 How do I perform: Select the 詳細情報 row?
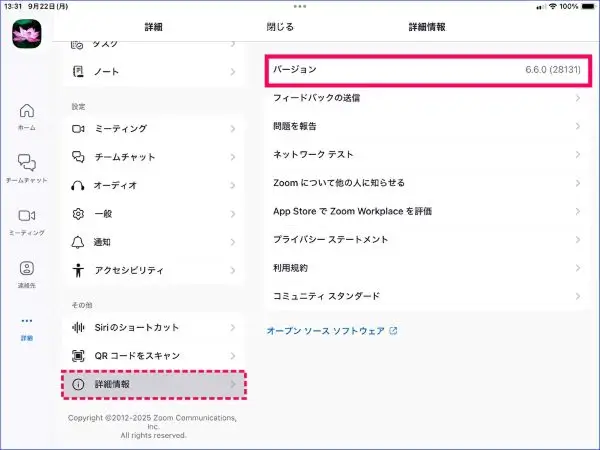[153, 384]
